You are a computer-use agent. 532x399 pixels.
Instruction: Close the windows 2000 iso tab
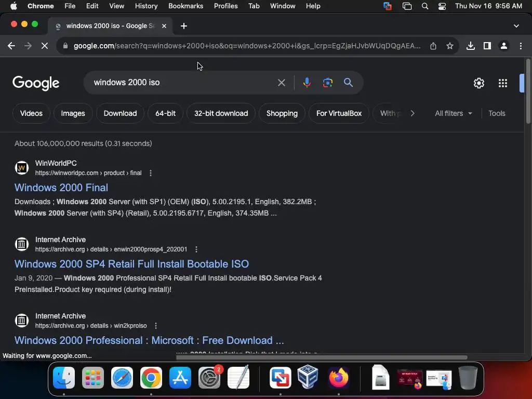point(164,26)
